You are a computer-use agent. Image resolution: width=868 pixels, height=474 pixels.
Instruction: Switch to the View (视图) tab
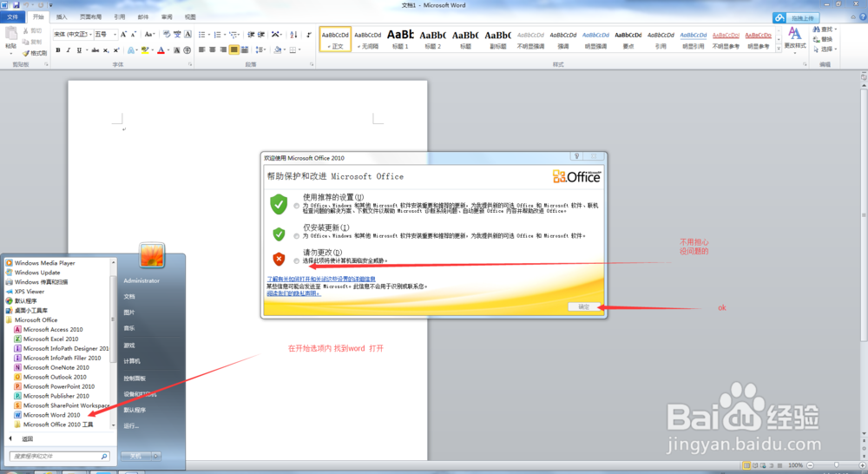click(x=190, y=17)
